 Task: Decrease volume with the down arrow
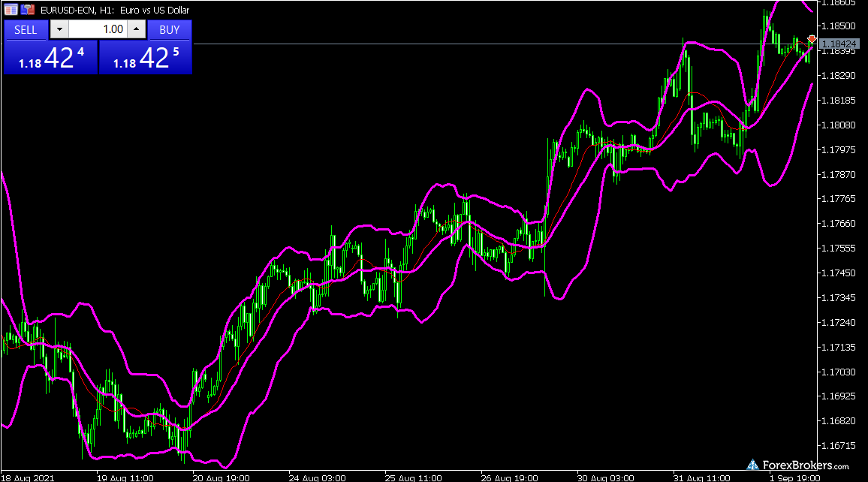pyautogui.click(x=60, y=30)
